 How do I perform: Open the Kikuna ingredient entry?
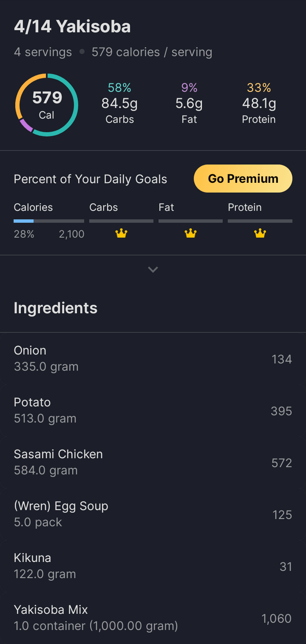[x=153, y=566]
